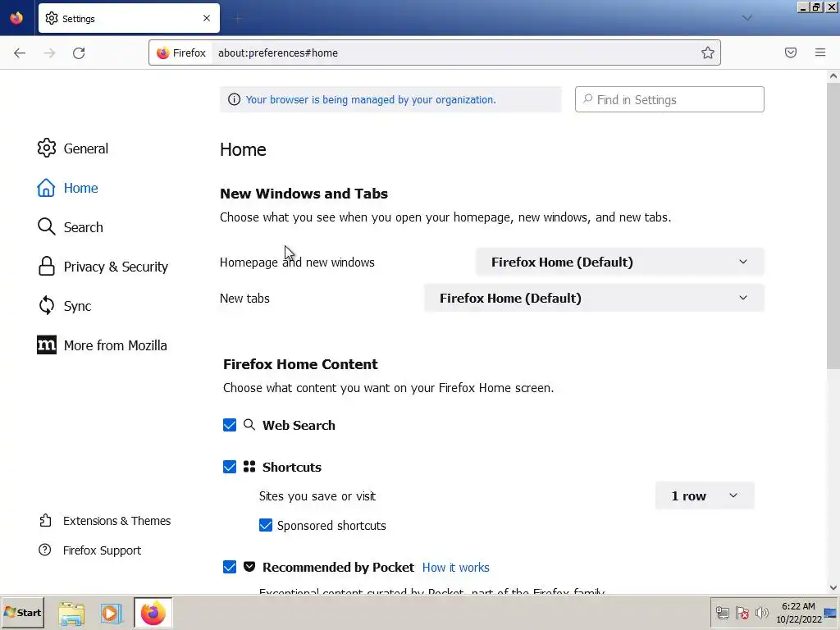Viewport: 840px width, 630px height.
Task: Open Sync settings category
Action: pyautogui.click(x=64, y=306)
